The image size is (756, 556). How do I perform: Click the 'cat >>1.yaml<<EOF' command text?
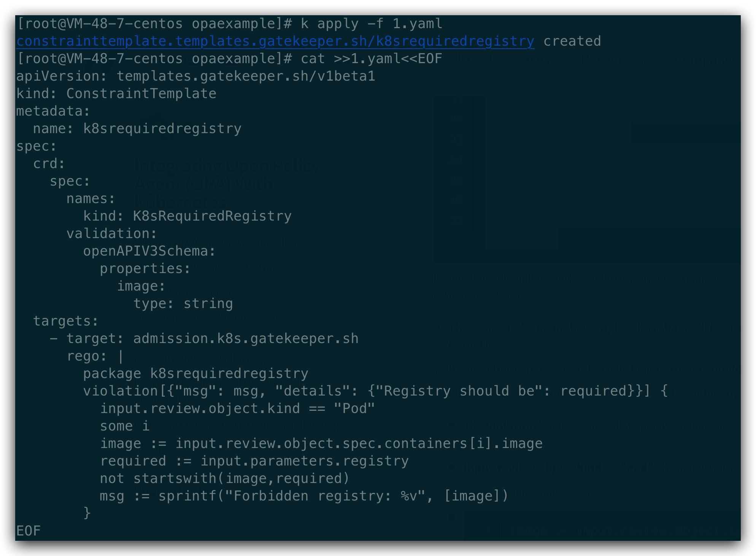[372, 59]
